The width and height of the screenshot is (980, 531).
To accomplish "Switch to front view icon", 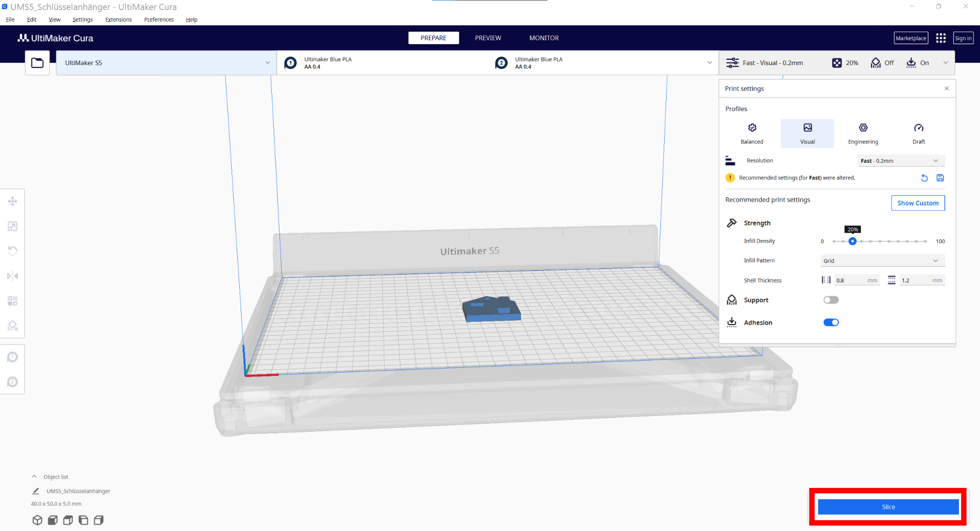I will pos(53,520).
